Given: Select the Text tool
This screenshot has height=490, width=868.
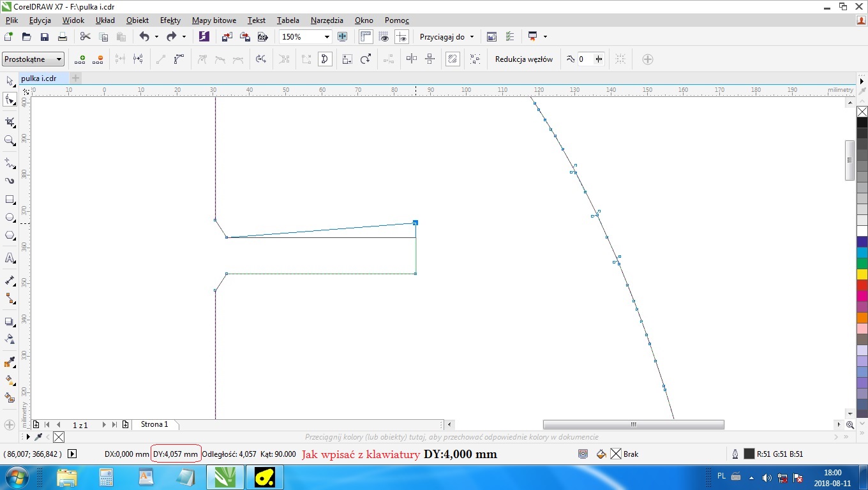Looking at the screenshot, I should [x=10, y=258].
